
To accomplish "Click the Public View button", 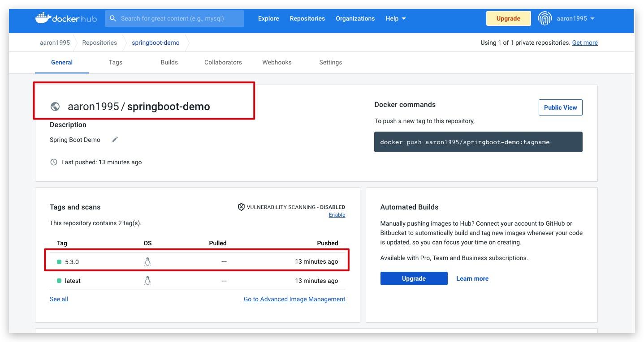I will (560, 107).
